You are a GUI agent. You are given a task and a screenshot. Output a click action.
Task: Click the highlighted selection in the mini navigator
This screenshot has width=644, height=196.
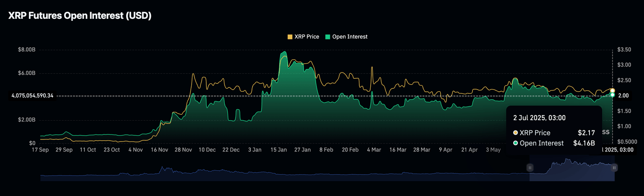pyautogui.click(x=572, y=170)
